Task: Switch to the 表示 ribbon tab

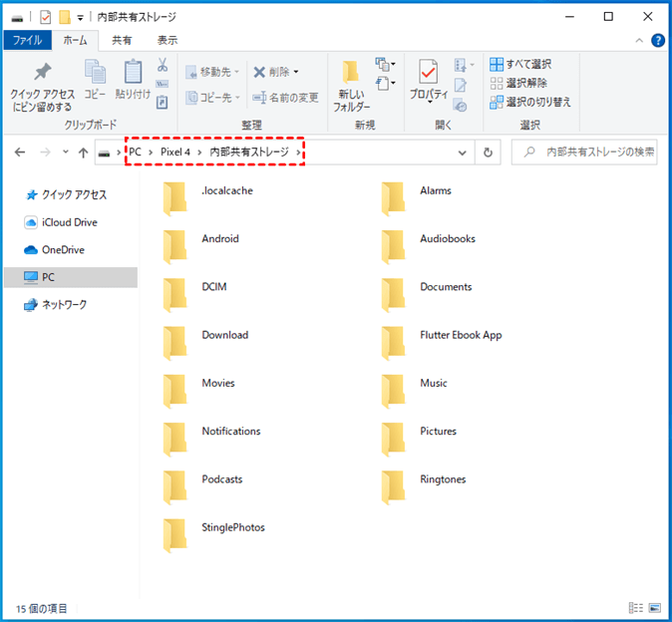Action: (168, 41)
